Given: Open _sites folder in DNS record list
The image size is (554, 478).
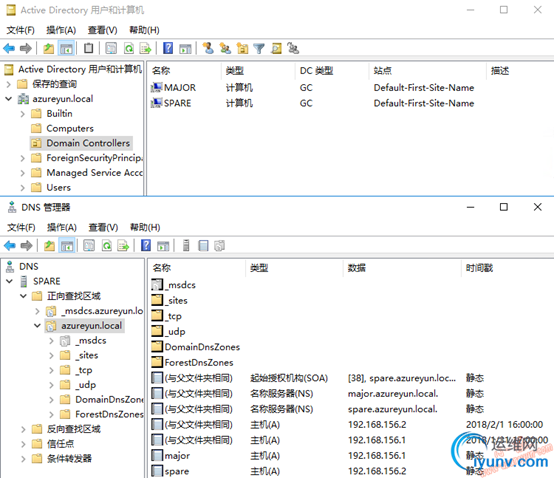Looking at the screenshot, I should tap(170, 301).
